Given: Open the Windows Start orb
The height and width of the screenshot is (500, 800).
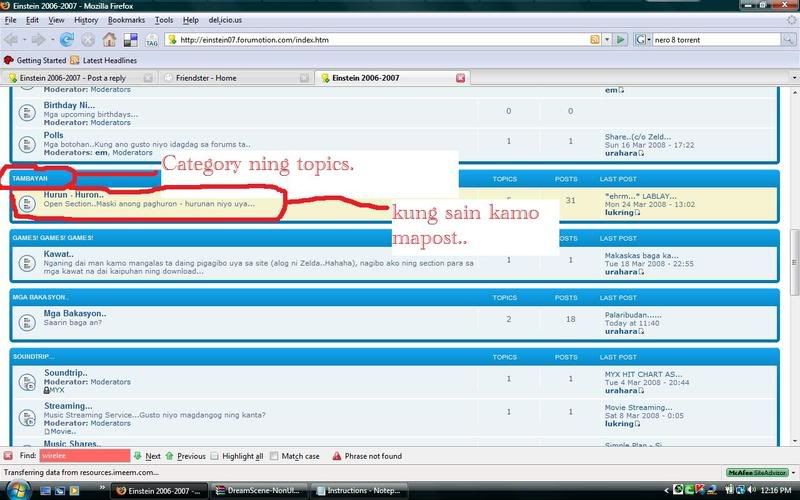Looking at the screenshot, I should [x=17, y=490].
